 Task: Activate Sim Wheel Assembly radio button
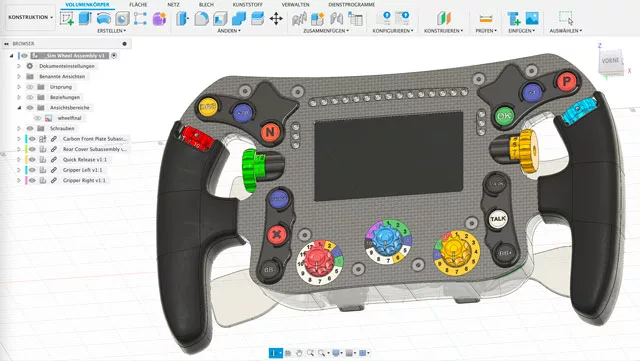[114, 56]
